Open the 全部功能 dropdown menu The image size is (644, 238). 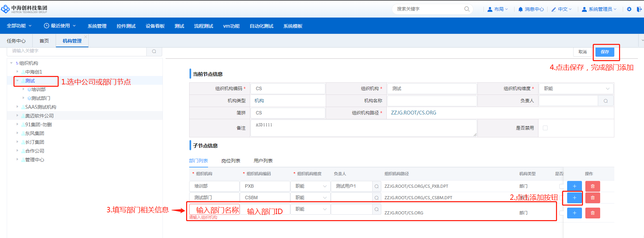point(19,26)
